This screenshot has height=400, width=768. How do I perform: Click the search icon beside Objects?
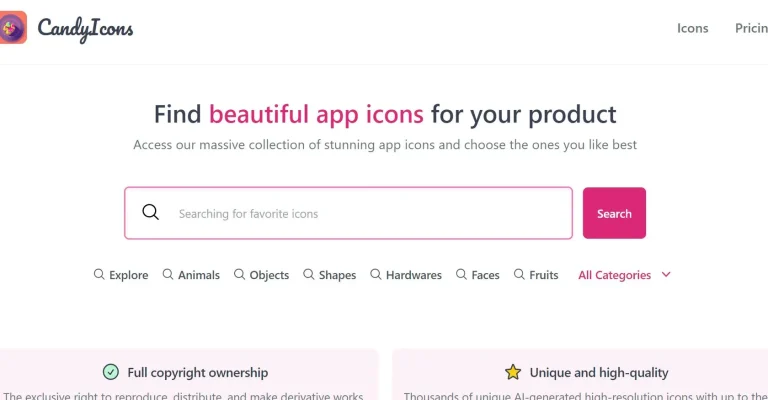click(x=240, y=274)
